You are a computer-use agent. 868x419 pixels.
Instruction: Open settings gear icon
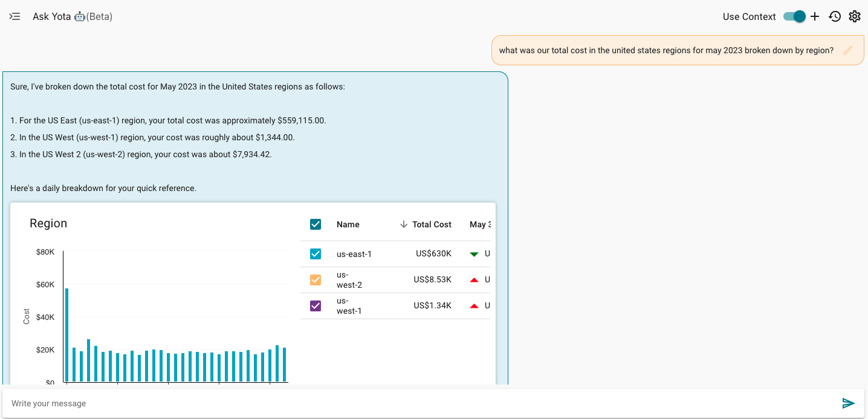point(855,16)
